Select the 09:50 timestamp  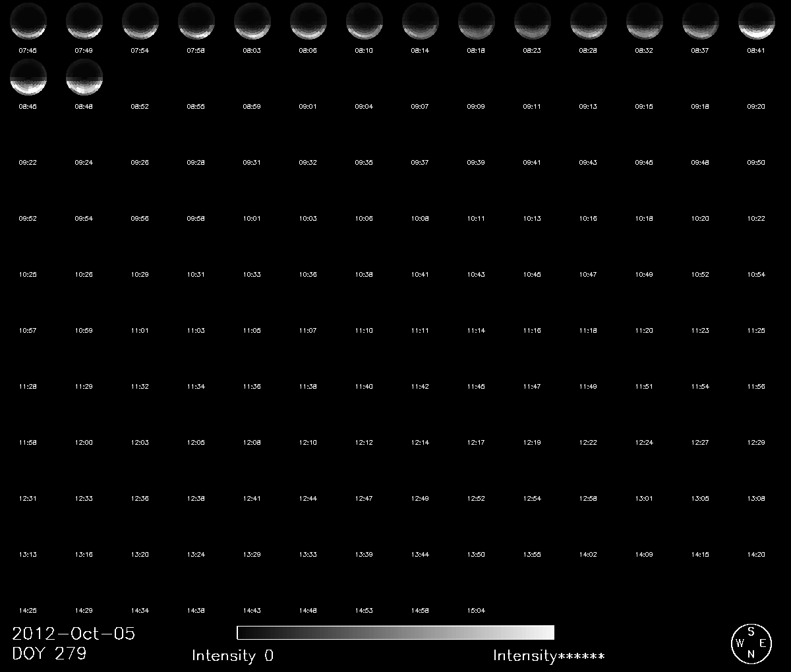pyautogui.click(x=756, y=162)
